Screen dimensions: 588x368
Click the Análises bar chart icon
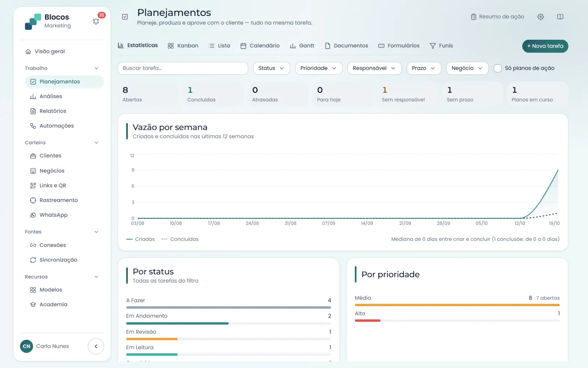pos(33,96)
